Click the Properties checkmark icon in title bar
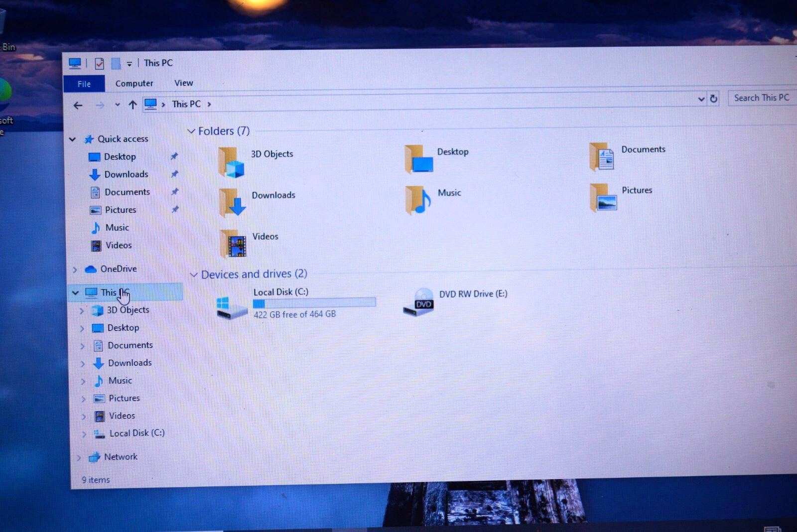797x532 pixels. (99, 63)
